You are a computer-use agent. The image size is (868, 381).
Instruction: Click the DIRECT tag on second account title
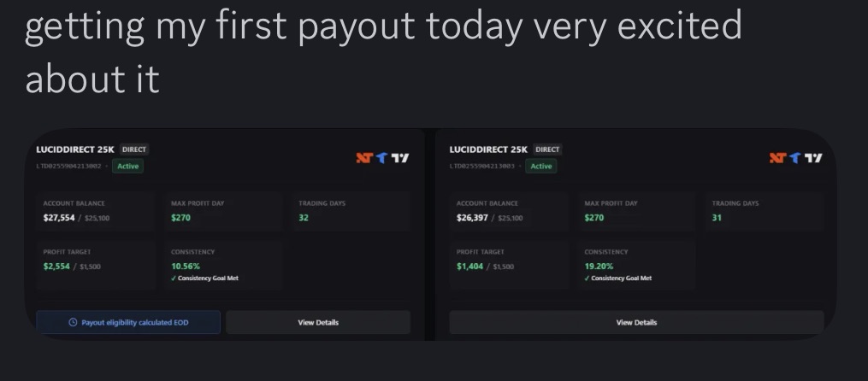547,149
